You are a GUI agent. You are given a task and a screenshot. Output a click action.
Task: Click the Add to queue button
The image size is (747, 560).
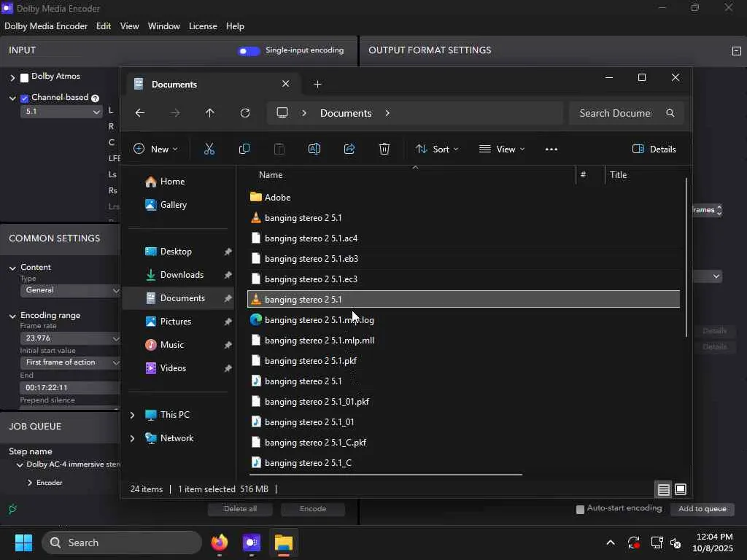point(702,509)
